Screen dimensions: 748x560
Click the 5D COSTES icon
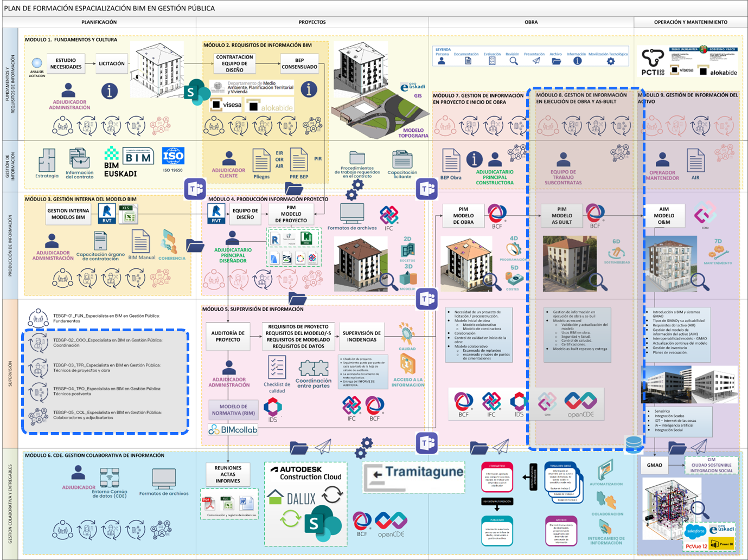pyautogui.click(x=514, y=279)
